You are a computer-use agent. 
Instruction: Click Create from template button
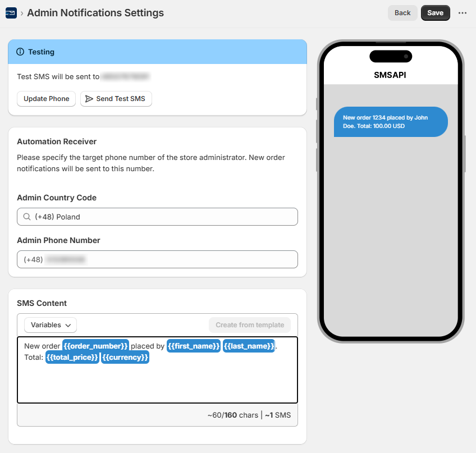coord(250,325)
